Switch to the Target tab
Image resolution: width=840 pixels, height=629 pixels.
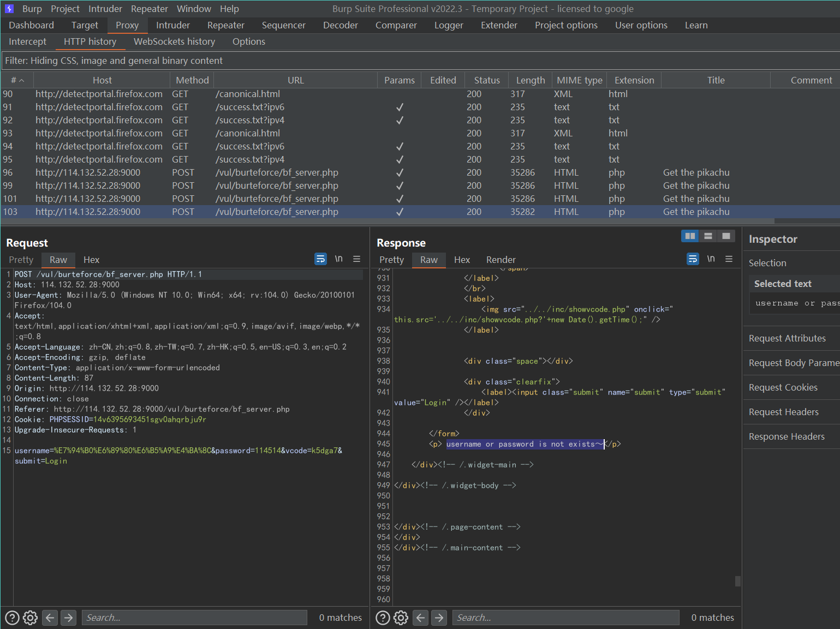(x=85, y=25)
